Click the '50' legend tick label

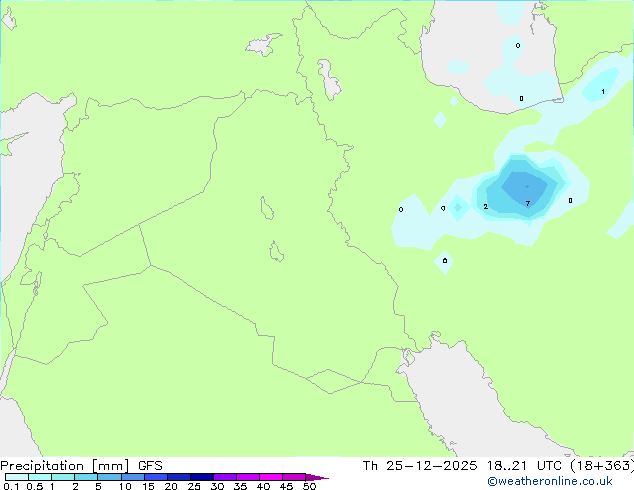coord(309,486)
